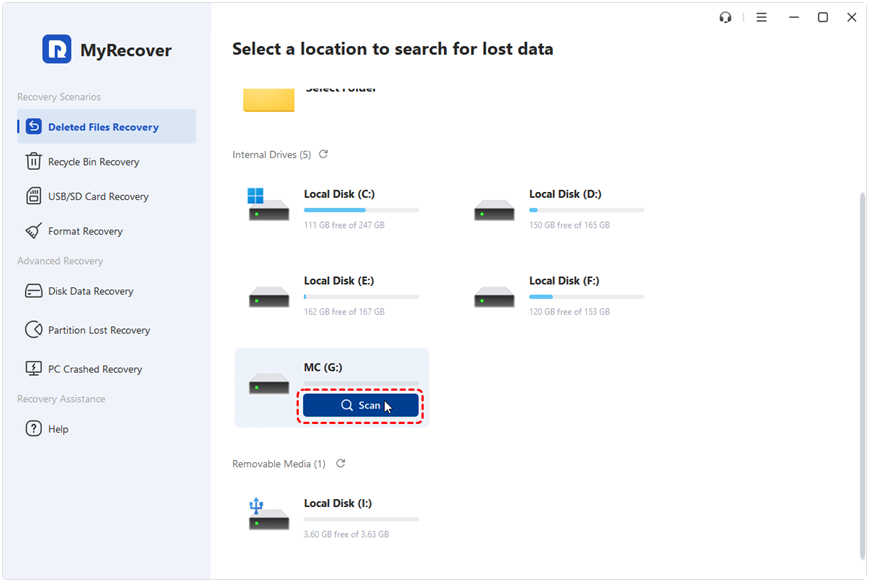Select Local Disk (F:) drive icon
The image size is (869, 582).
tap(494, 297)
